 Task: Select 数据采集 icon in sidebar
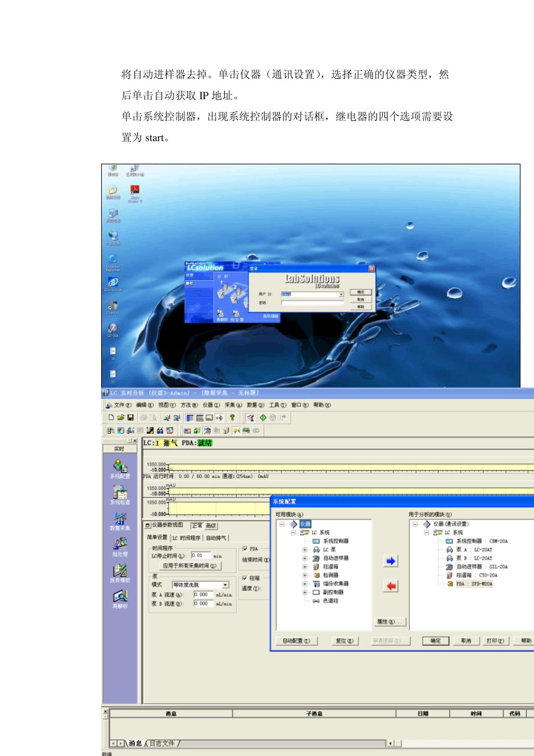[x=120, y=519]
